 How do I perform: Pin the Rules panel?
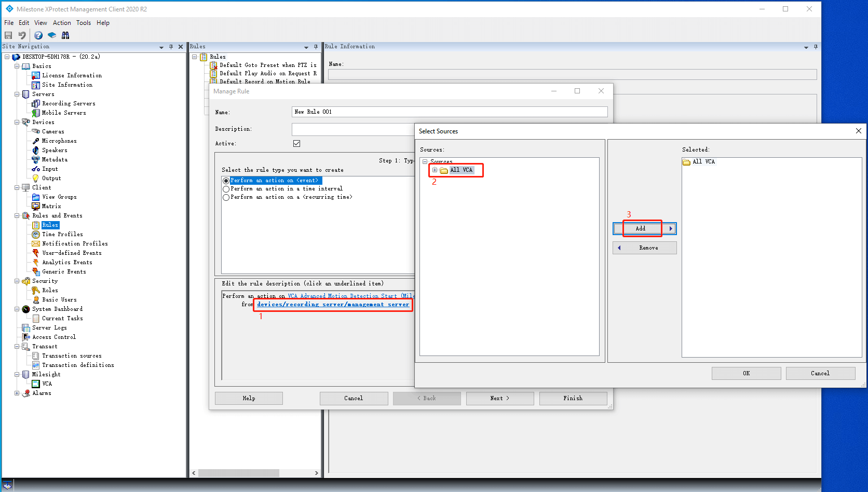(x=316, y=47)
